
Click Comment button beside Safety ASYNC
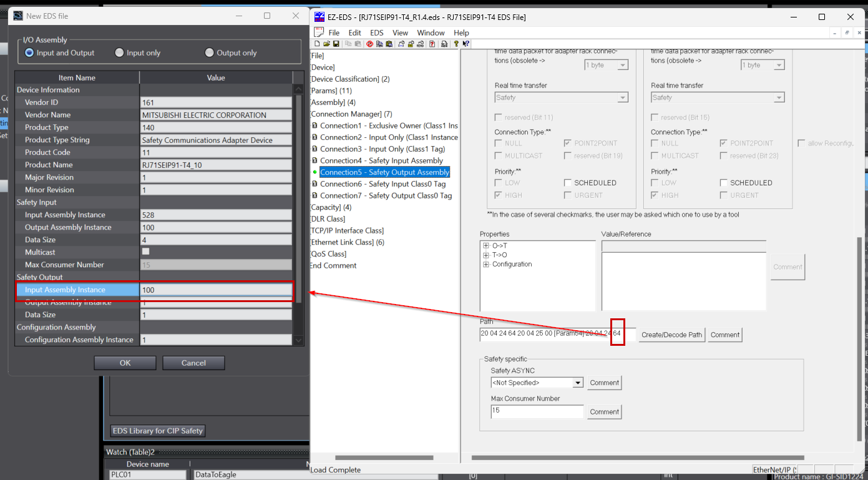pos(604,383)
